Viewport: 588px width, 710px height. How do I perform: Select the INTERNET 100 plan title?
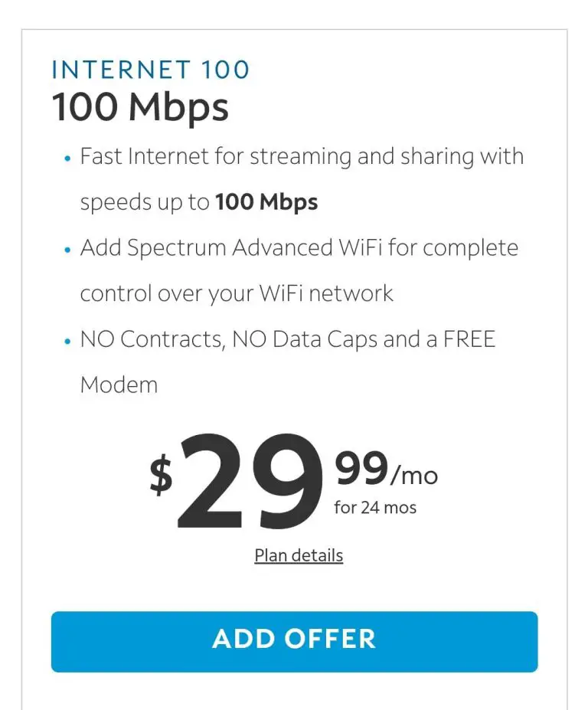tap(150, 70)
